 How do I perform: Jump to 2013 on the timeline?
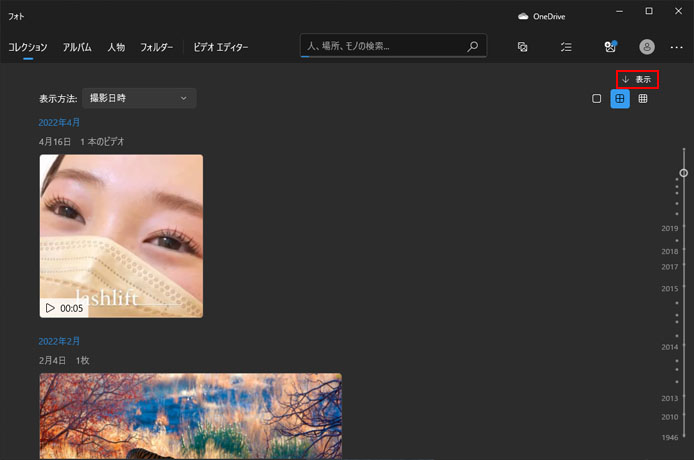(670, 398)
